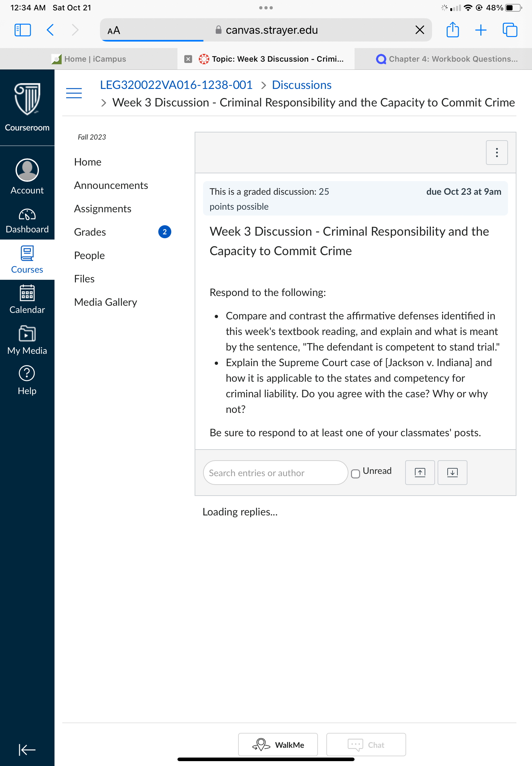Open the AA reader view options
This screenshot has height=766, width=532.
coord(114,30)
